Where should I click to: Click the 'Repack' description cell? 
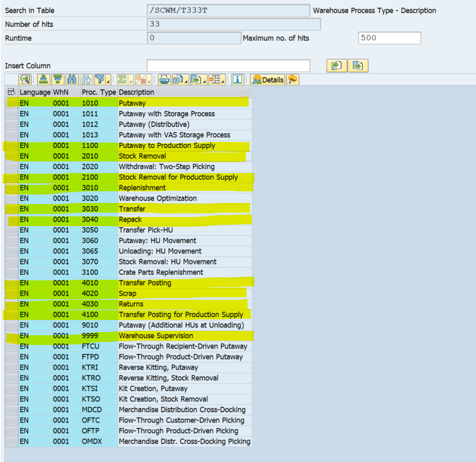click(x=185, y=219)
